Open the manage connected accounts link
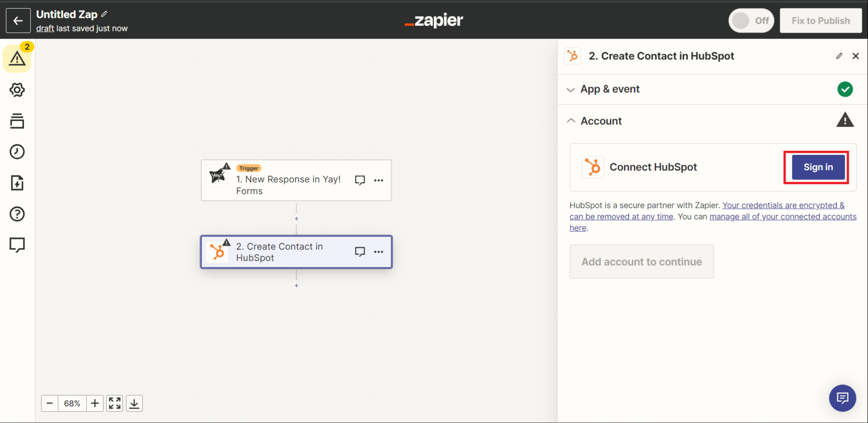 pos(782,217)
